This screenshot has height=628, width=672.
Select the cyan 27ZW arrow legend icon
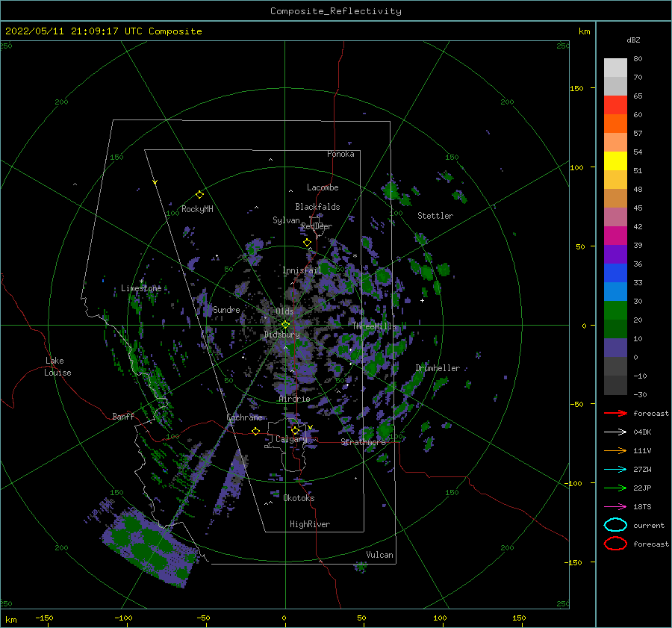pyautogui.click(x=615, y=470)
